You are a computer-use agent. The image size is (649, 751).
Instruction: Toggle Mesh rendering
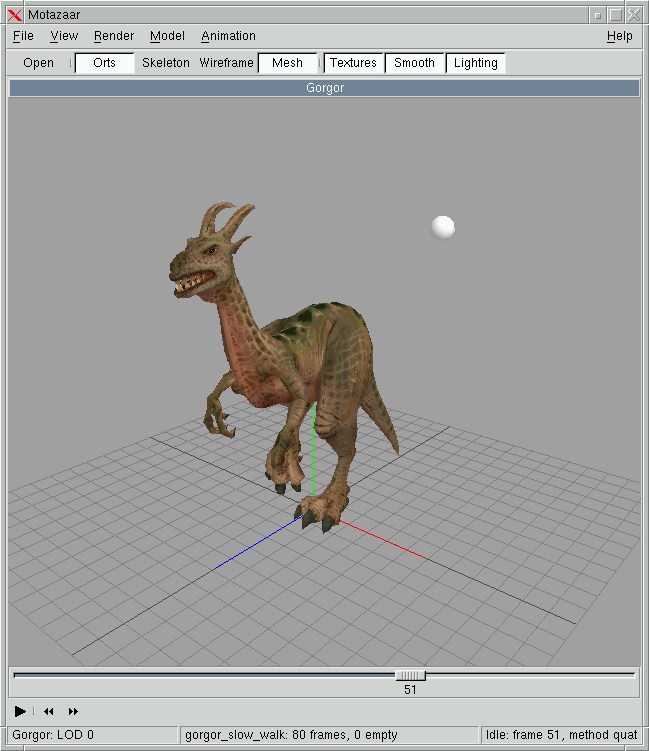[x=287, y=63]
